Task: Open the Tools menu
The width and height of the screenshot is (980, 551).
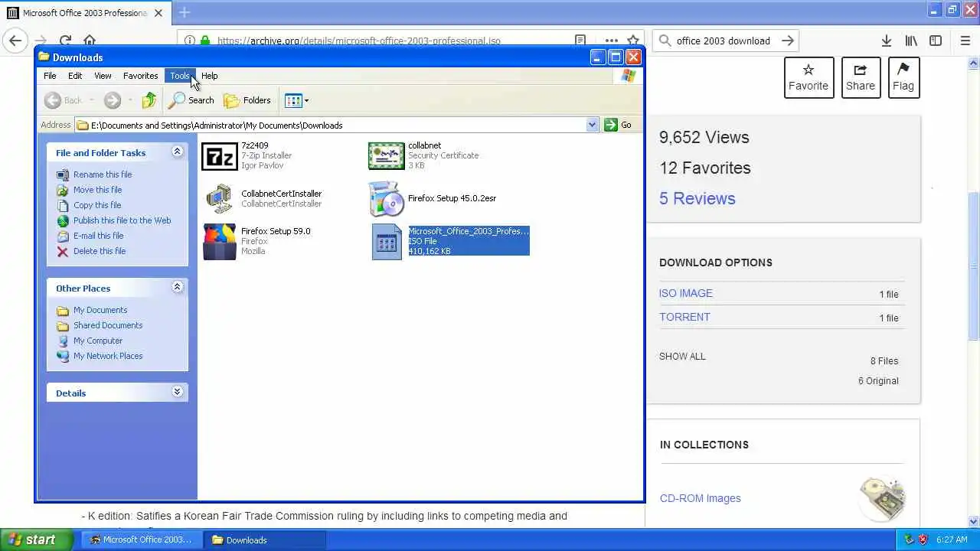Action: tap(180, 76)
